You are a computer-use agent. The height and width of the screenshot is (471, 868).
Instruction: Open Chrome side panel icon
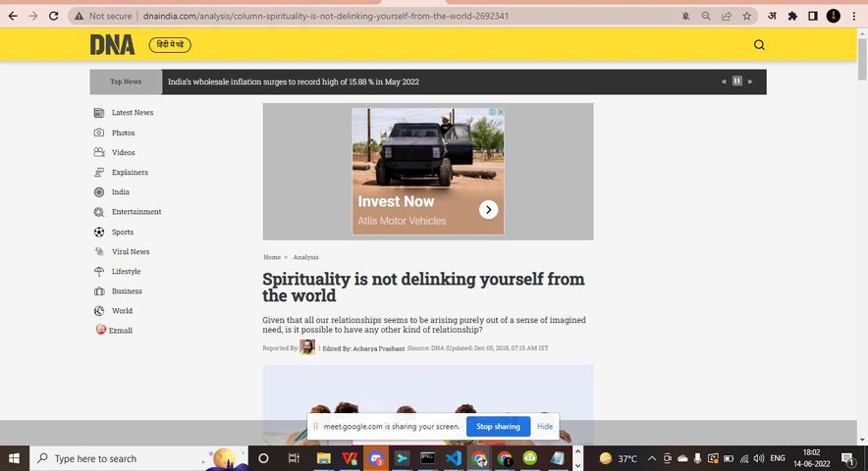tap(813, 16)
